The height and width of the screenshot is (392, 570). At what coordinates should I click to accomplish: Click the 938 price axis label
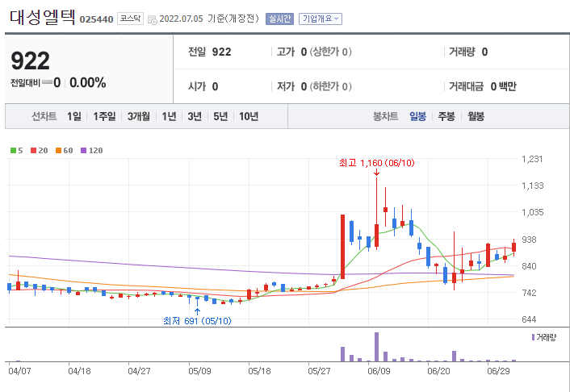529,240
